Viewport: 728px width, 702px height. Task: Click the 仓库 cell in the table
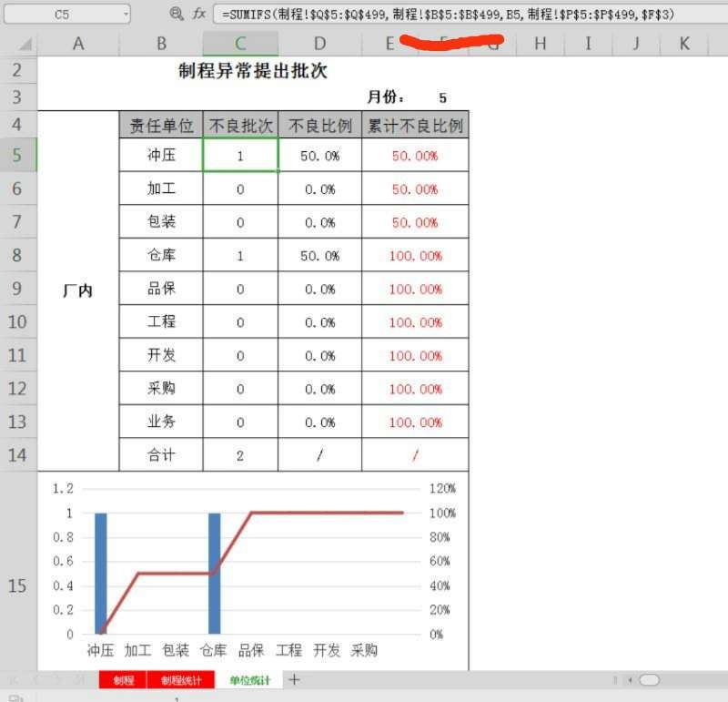click(161, 255)
